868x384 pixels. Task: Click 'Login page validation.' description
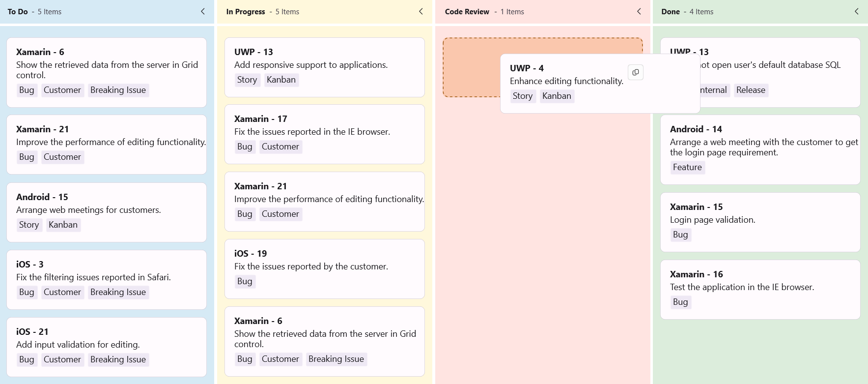click(x=713, y=220)
